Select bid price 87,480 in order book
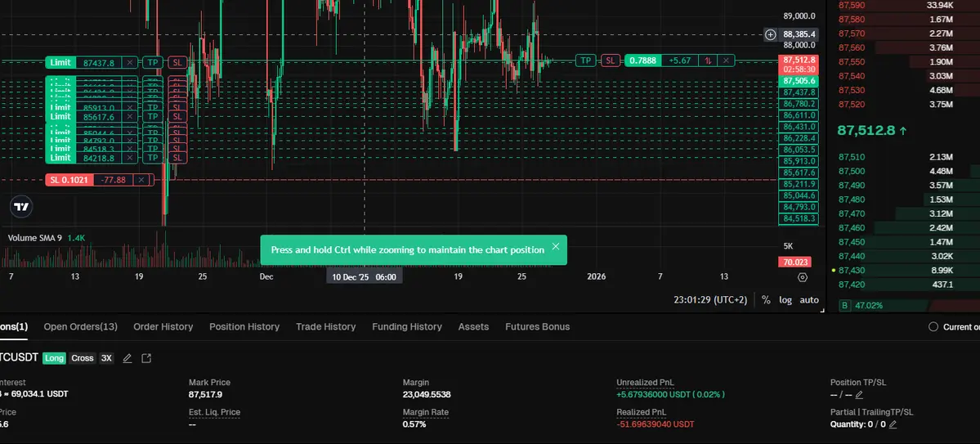Screen dimensions: 980x444 click(852, 200)
